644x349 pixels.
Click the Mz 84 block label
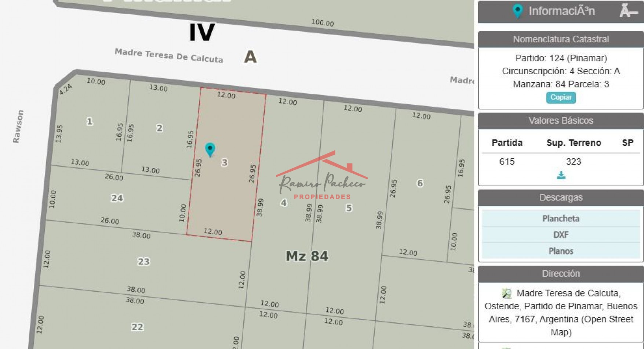pyautogui.click(x=307, y=256)
